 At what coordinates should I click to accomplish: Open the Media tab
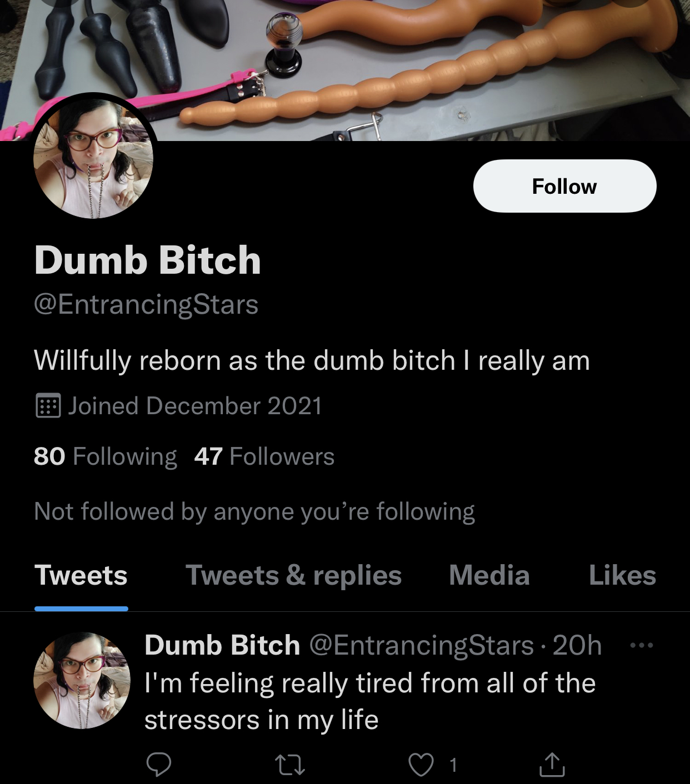pos(489,575)
